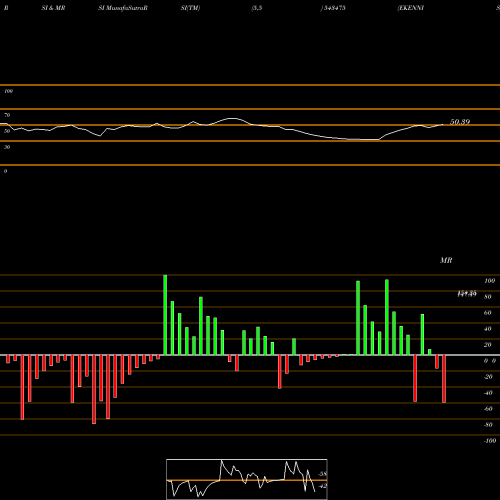Click the MR panel title label
The width and height of the screenshot is (500, 500).
point(446,260)
